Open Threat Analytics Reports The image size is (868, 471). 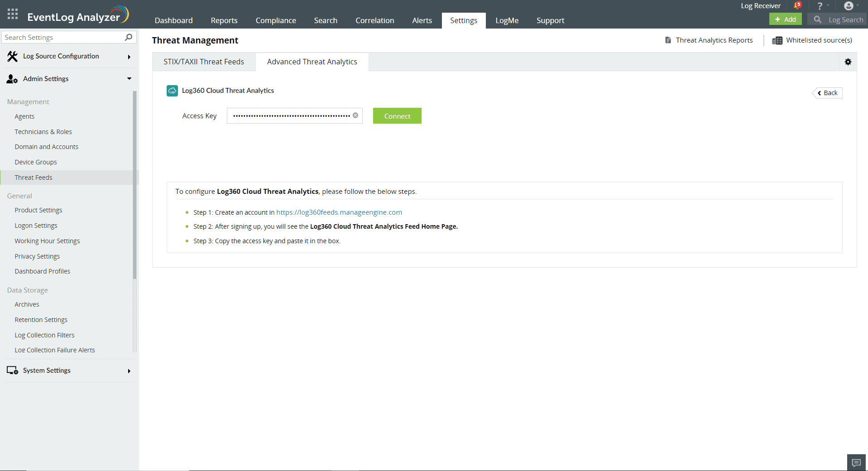[x=708, y=40]
